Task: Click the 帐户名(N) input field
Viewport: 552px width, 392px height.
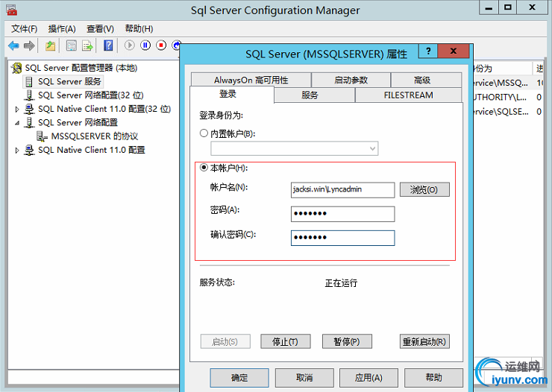Action: 342,190
